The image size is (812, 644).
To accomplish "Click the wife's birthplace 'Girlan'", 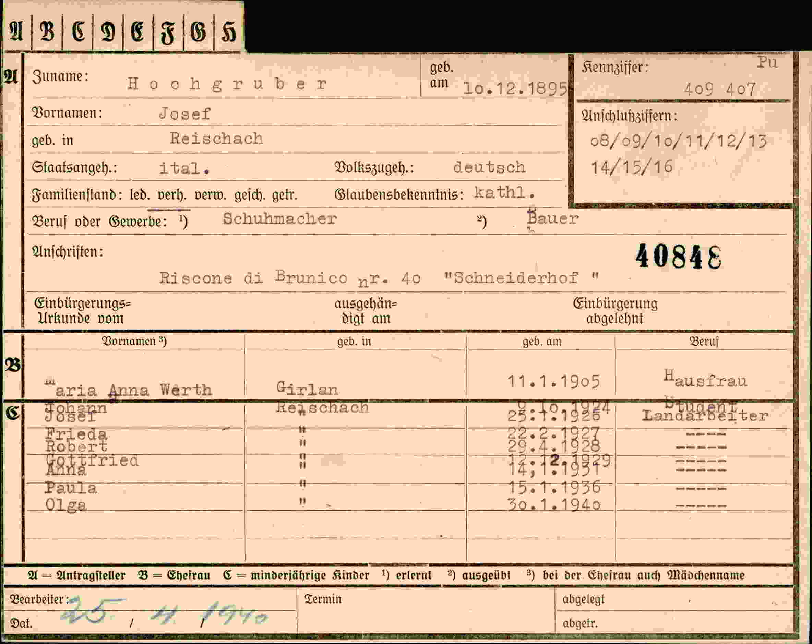I will pos(307,389).
